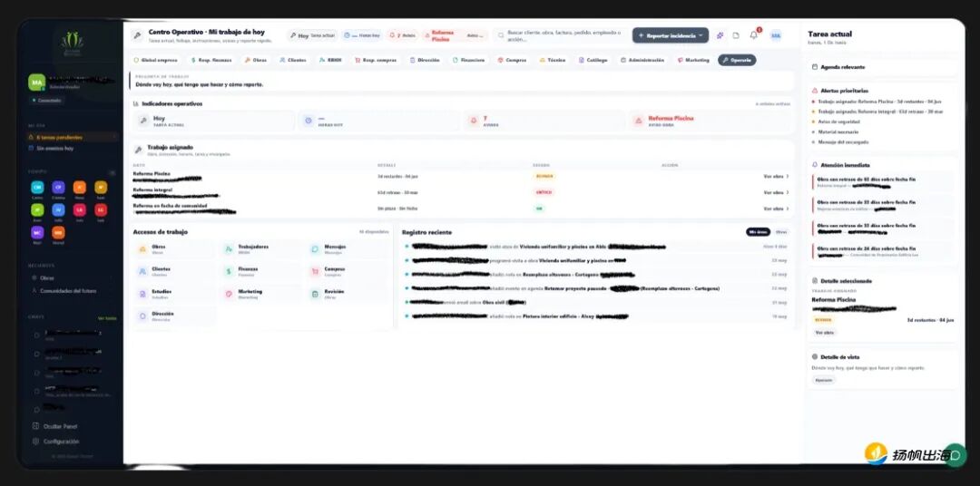The height and width of the screenshot is (486, 980).
Task: Open the Trabajadores work shortcut
Action: point(261,249)
